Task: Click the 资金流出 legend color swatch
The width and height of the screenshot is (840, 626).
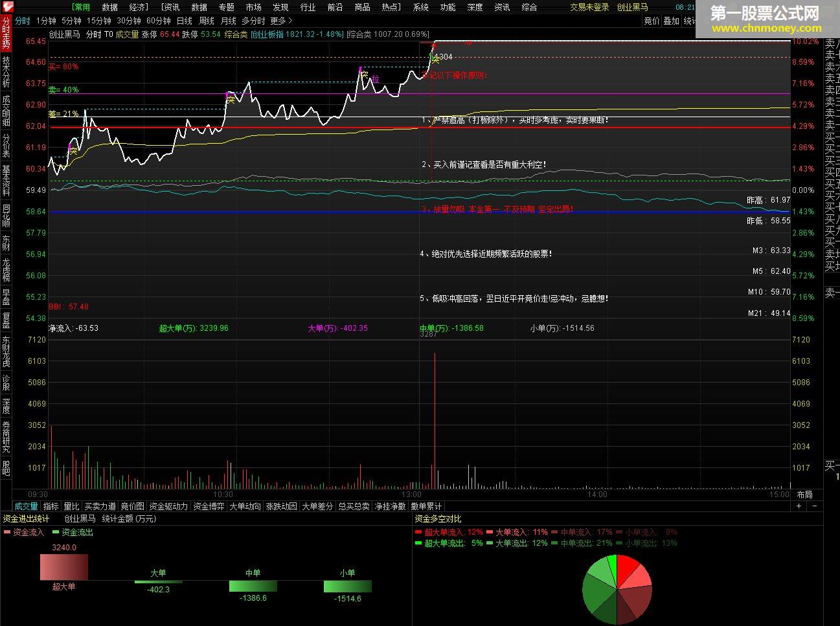Action: pos(56,532)
